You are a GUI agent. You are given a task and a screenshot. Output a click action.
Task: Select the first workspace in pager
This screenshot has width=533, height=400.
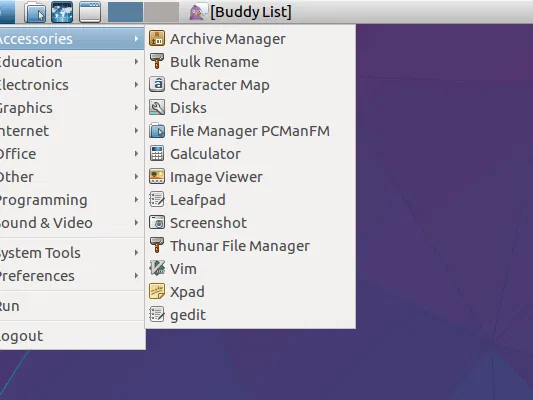[x=125, y=12]
